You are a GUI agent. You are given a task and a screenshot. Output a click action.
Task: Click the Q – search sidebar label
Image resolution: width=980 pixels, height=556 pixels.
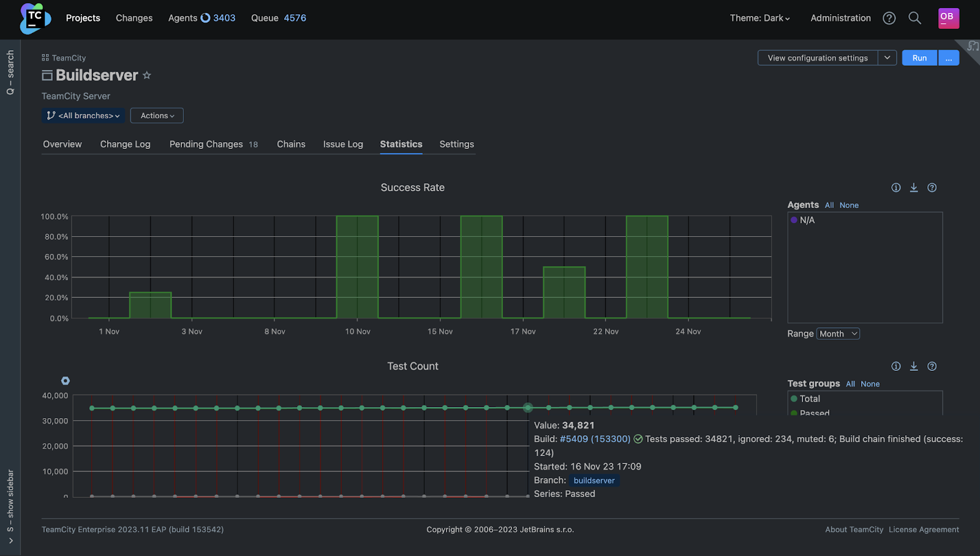(10, 72)
